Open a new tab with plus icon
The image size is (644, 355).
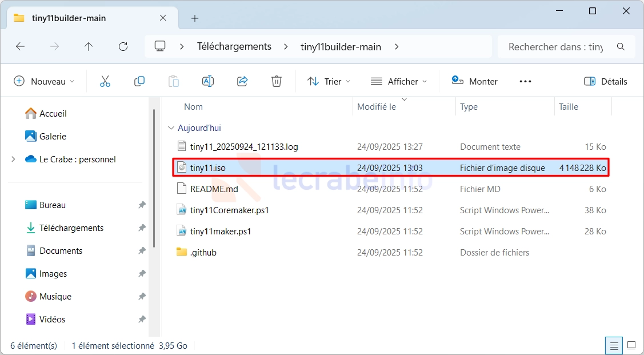coord(195,18)
